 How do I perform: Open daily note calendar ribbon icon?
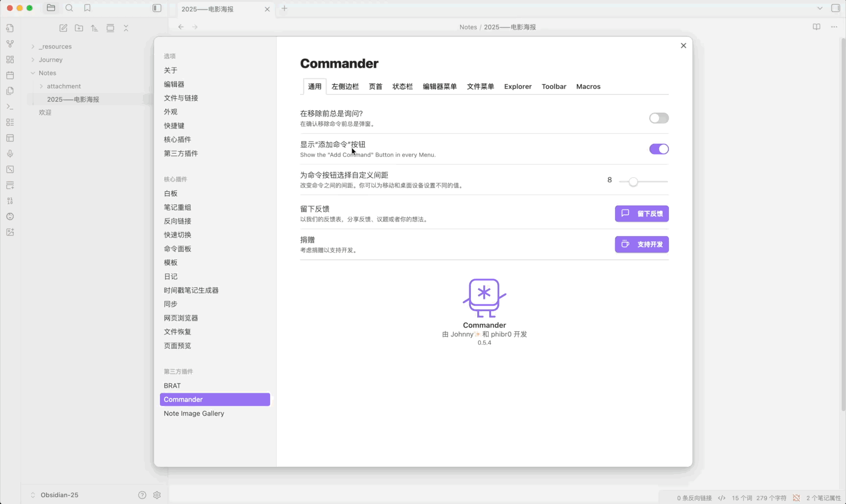[10, 75]
